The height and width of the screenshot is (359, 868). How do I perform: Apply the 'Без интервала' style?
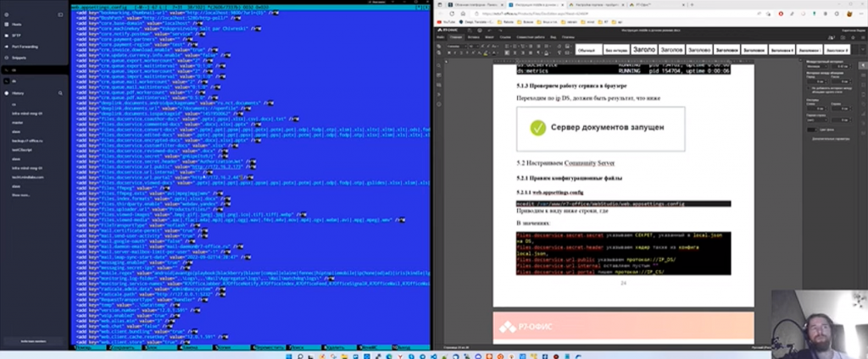point(616,50)
